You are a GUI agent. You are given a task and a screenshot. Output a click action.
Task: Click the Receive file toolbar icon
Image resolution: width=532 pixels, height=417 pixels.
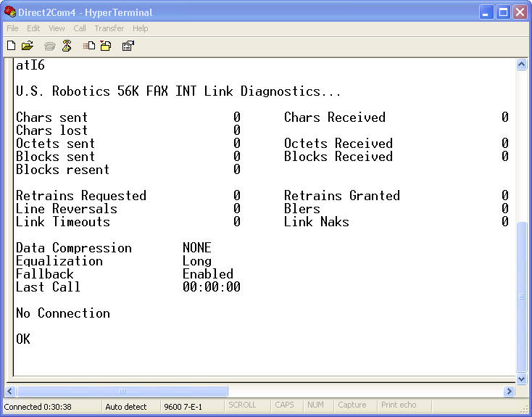(106, 46)
